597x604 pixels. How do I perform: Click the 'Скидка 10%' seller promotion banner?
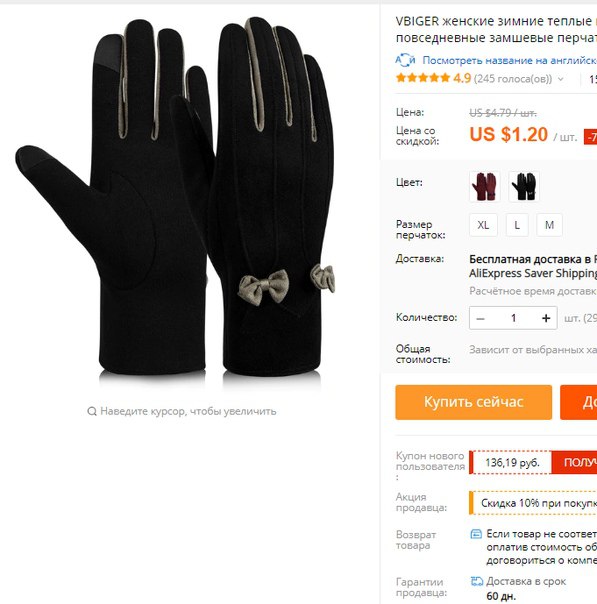[x=533, y=503]
